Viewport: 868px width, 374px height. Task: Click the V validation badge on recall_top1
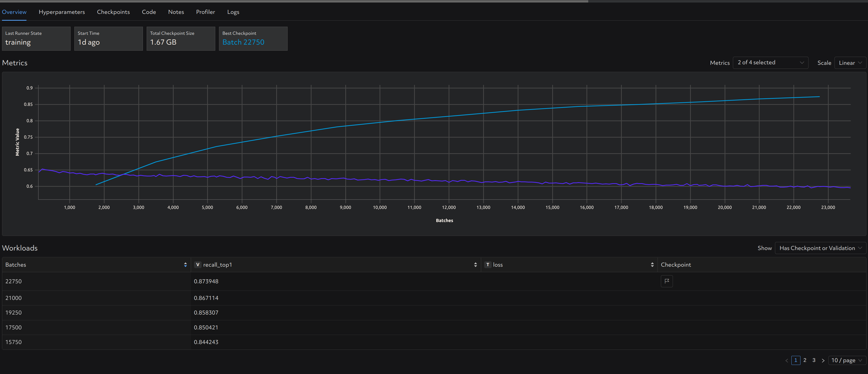click(x=198, y=265)
